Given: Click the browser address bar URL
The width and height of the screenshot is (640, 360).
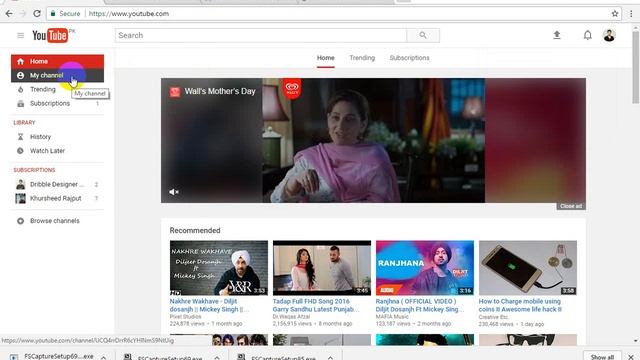Looking at the screenshot, I should pyautogui.click(x=129, y=13).
